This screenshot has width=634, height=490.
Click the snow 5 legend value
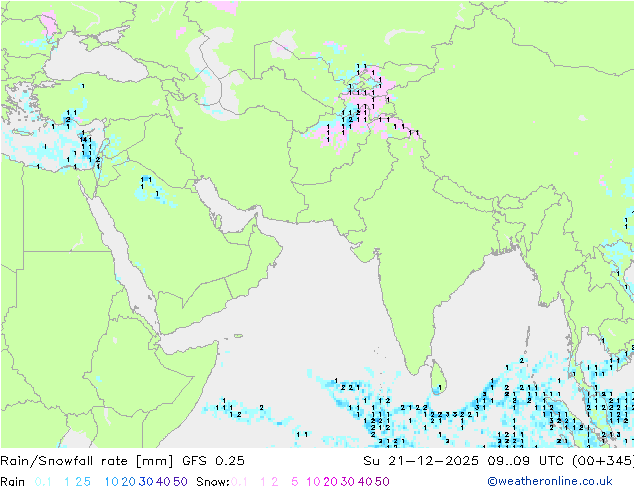[295, 482]
